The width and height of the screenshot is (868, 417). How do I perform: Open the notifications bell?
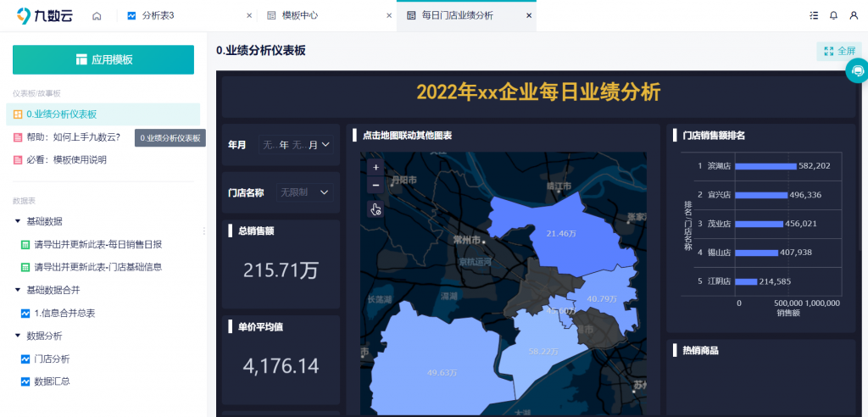pos(833,15)
